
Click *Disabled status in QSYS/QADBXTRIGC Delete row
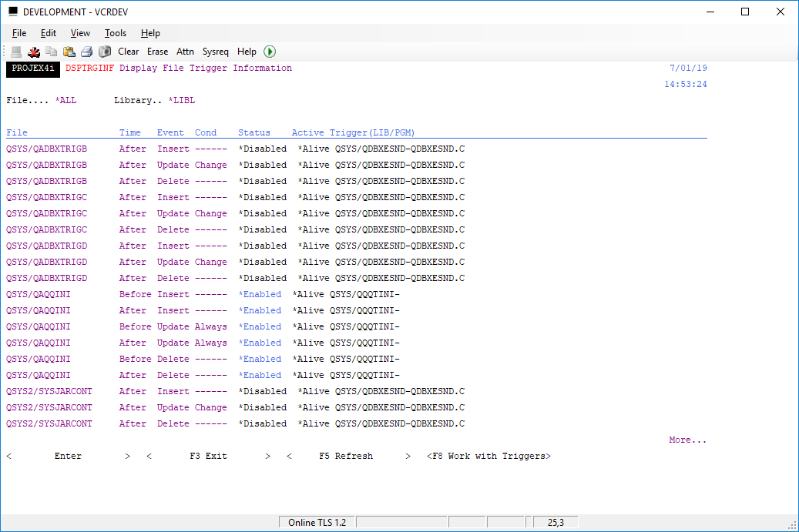[263, 230]
